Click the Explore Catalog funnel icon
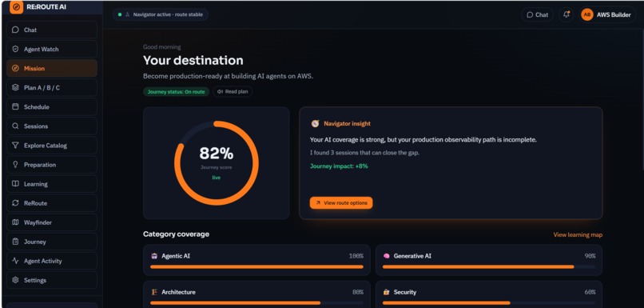Viewport: 644px width, 308px height. pos(15,145)
